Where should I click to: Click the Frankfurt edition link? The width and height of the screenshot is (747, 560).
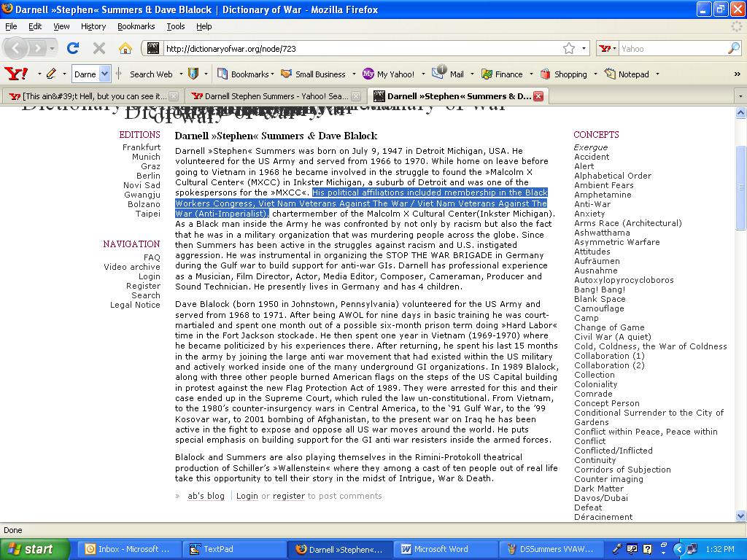[141, 147]
